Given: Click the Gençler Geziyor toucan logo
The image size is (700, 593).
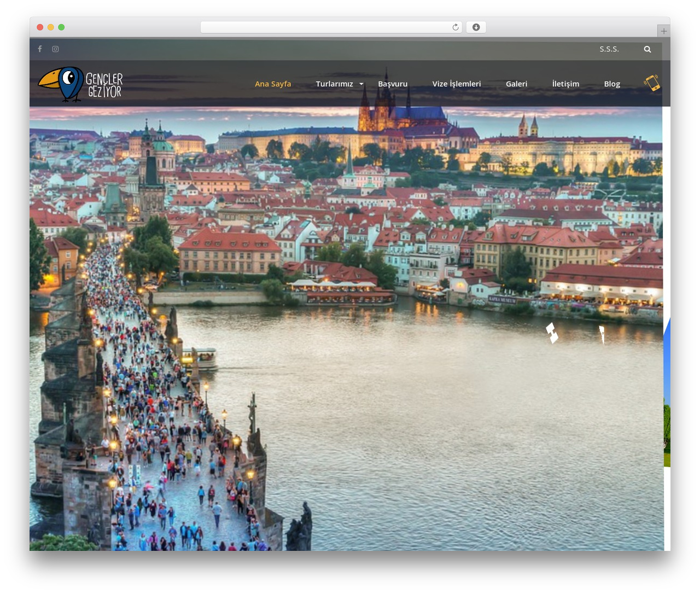Looking at the screenshot, I should point(80,84).
